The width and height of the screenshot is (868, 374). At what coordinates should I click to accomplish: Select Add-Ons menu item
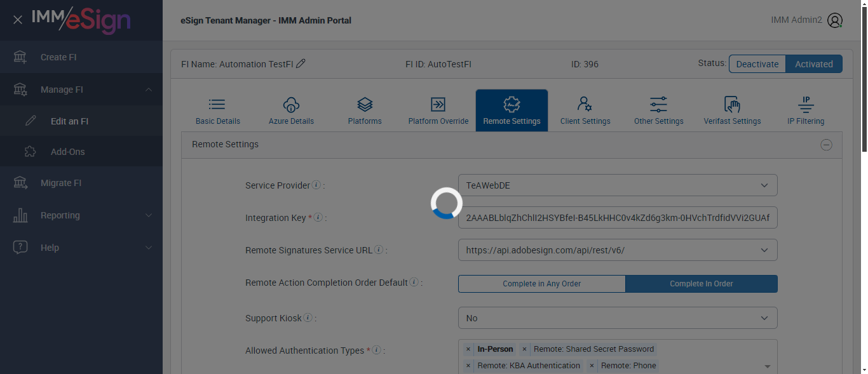click(81, 152)
